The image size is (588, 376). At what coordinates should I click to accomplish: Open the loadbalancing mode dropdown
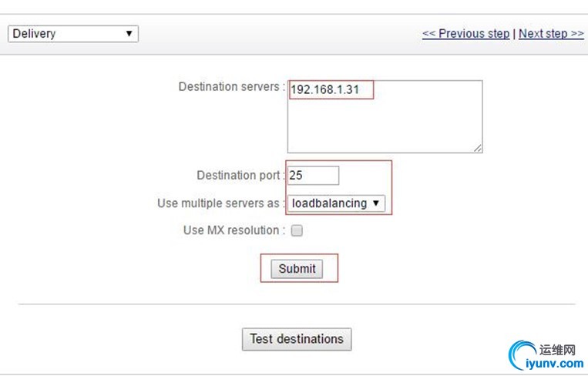(336, 203)
